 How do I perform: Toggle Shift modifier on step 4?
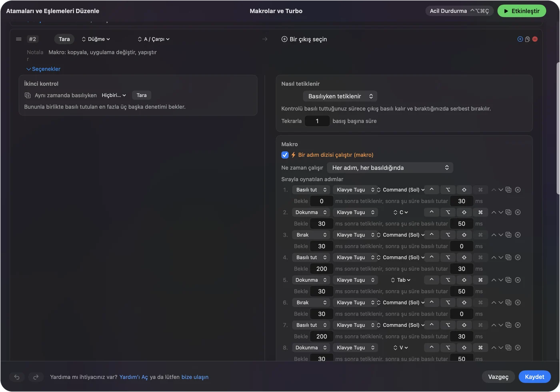click(x=464, y=257)
